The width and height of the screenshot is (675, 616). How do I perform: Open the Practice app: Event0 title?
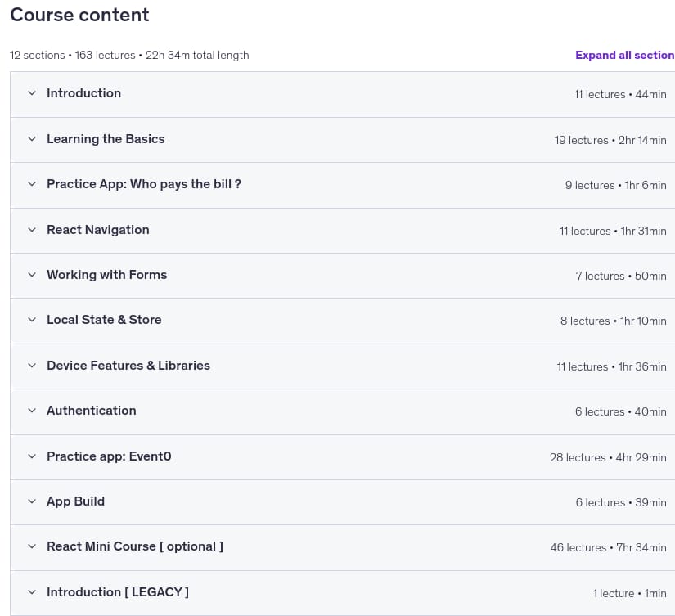point(109,456)
